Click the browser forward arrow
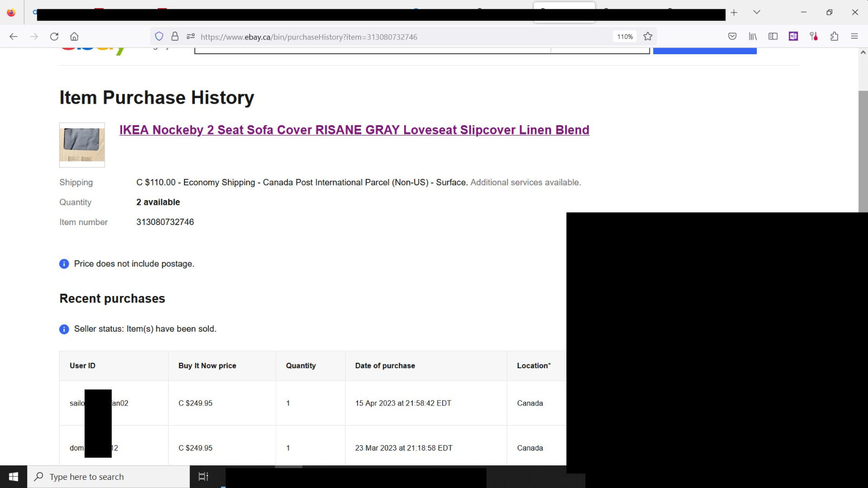The image size is (868, 488). (34, 36)
